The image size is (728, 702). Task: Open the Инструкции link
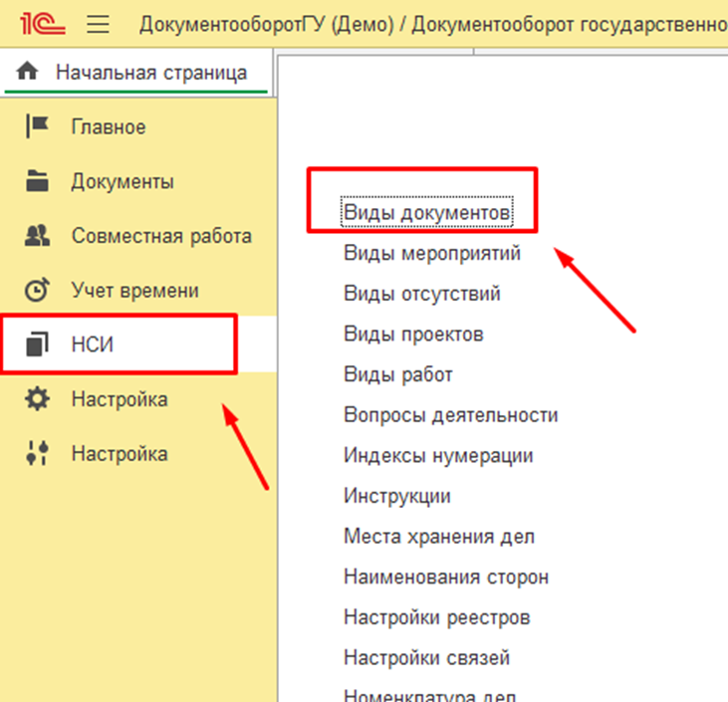[x=397, y=496]
